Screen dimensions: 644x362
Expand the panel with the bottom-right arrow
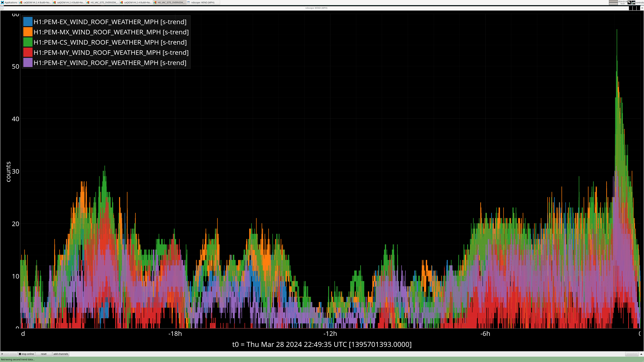[641, 354]
